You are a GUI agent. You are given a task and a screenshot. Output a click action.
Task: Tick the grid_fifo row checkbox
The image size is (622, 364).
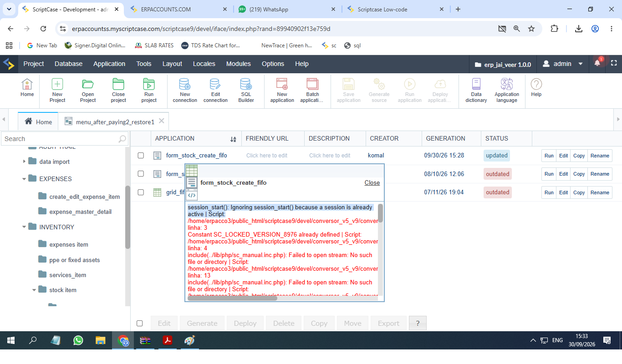click(141, 192)
